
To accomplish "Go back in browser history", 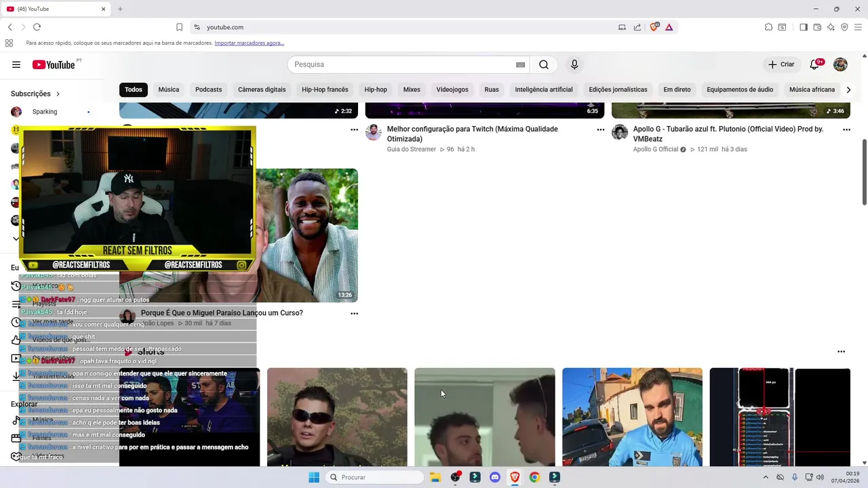I will [9, 27].
